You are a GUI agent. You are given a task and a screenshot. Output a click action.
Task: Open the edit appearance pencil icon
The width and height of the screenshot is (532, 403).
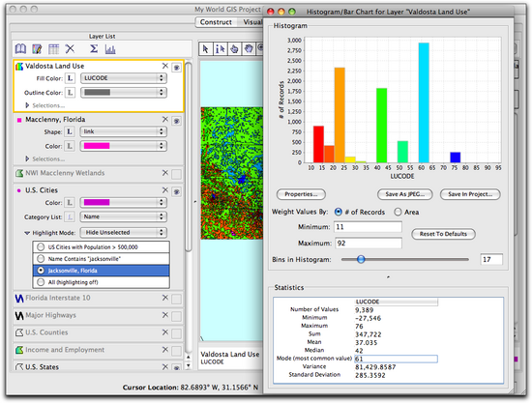(37, 49)
